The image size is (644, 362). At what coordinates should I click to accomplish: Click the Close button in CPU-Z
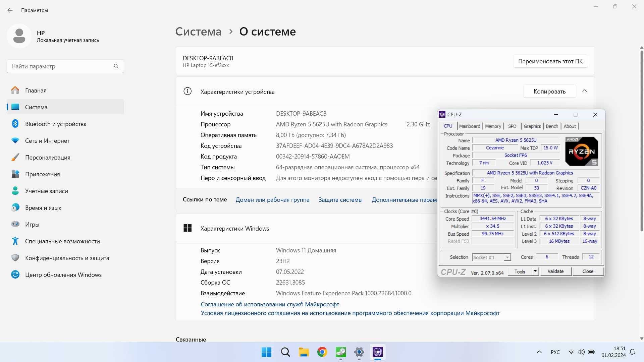(588, 271)
